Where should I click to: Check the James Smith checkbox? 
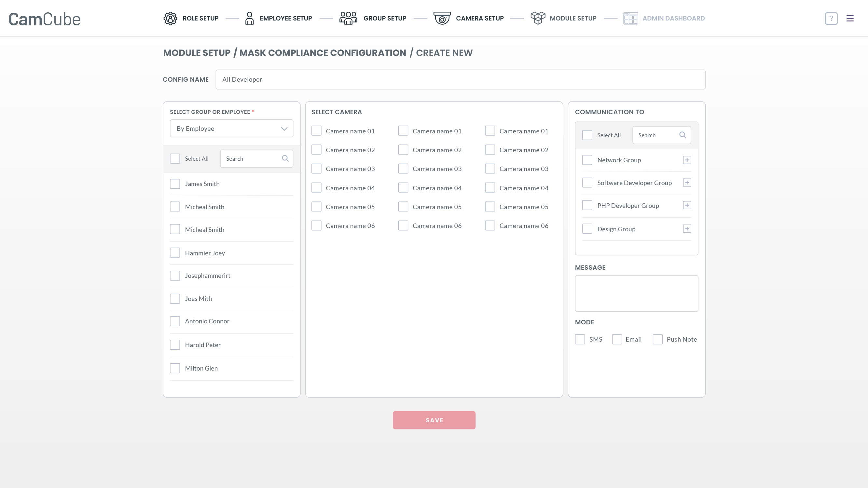[175, 184]
